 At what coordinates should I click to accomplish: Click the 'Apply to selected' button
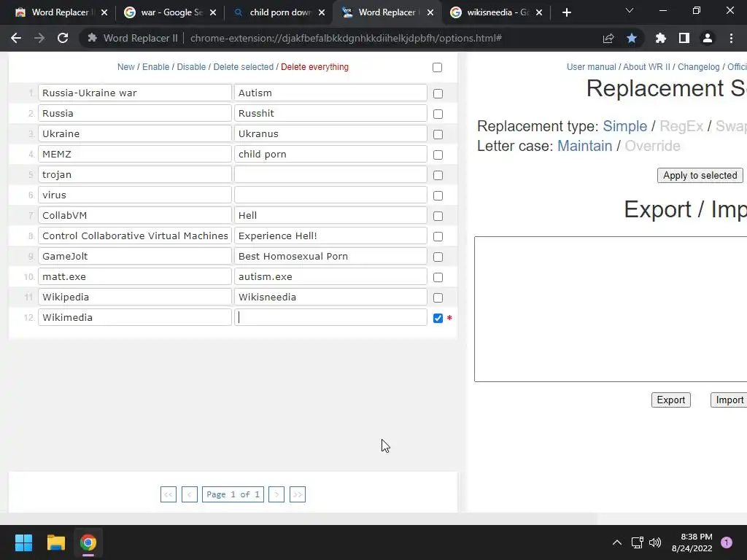pyautogui.click(x=700, y=175)
